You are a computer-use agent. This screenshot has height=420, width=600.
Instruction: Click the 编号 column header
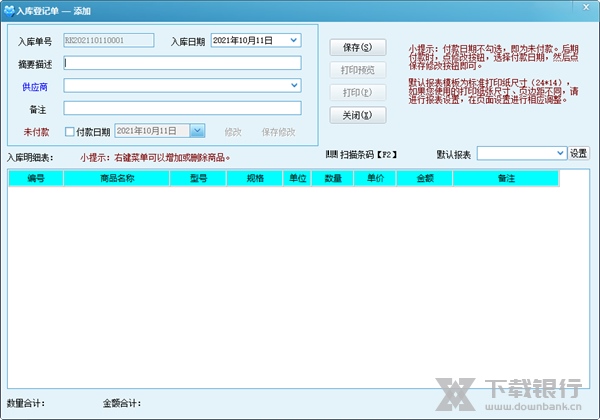click(36, 178)
